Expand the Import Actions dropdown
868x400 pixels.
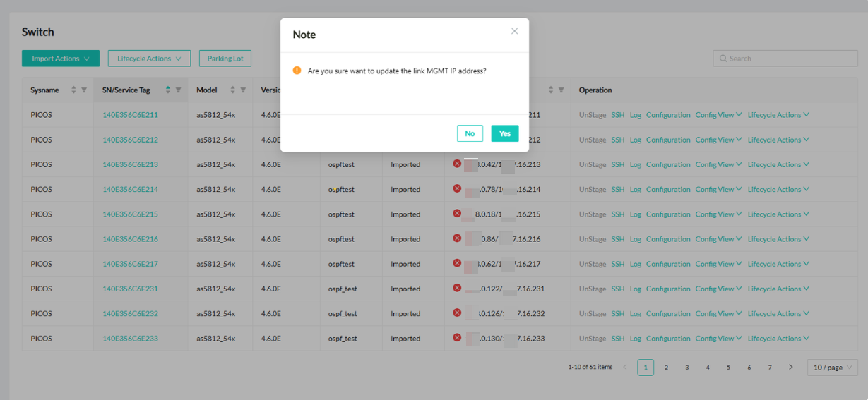pos(60,59)
